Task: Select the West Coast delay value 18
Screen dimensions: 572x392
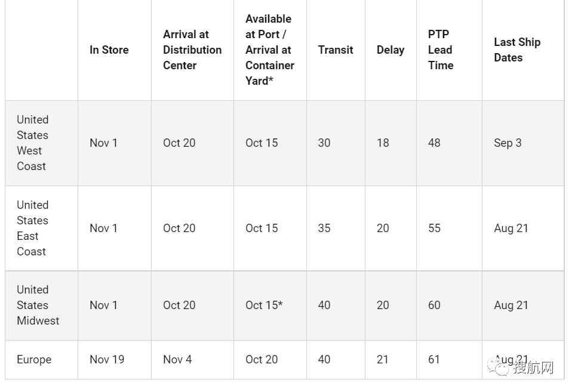Action: point(383,143)
